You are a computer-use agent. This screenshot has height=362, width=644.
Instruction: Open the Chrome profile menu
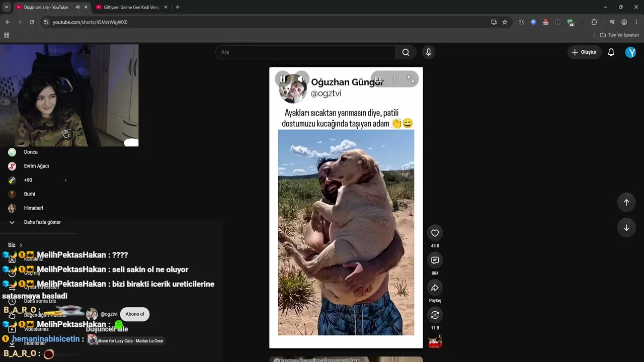tap(624, 22)
